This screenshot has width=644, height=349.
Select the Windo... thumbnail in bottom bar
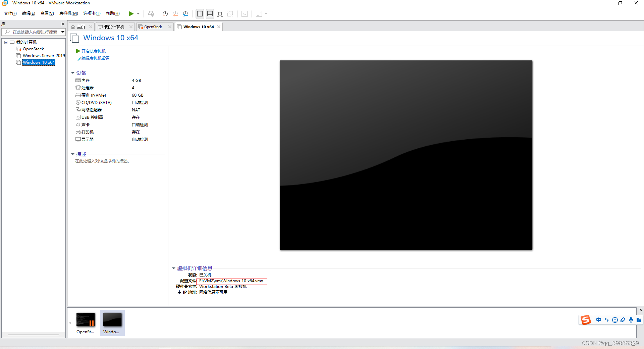112,323
